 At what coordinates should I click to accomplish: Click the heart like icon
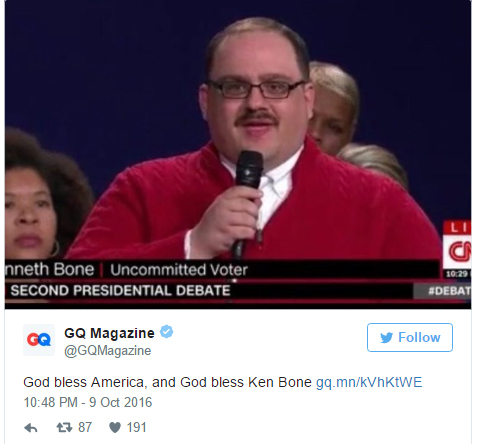click(x=115, y=428)
